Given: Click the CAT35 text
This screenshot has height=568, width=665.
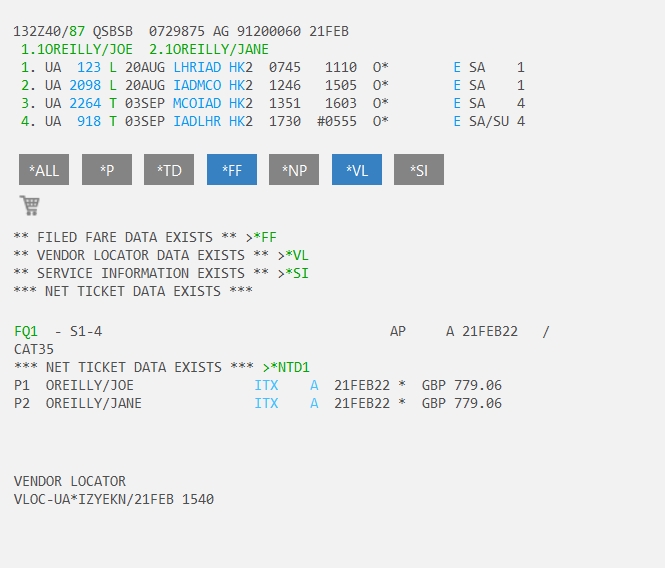Looking at the screenshot, I should point(34,350).
